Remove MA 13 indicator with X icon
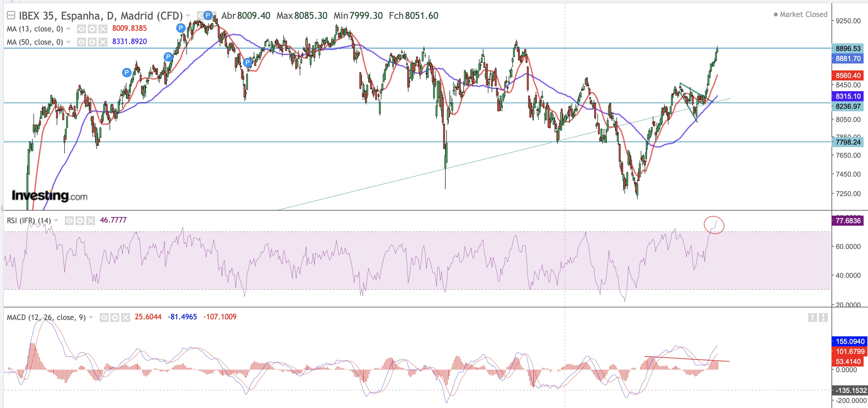The height and width of the screenshot is (408, 868). (103, 29)
